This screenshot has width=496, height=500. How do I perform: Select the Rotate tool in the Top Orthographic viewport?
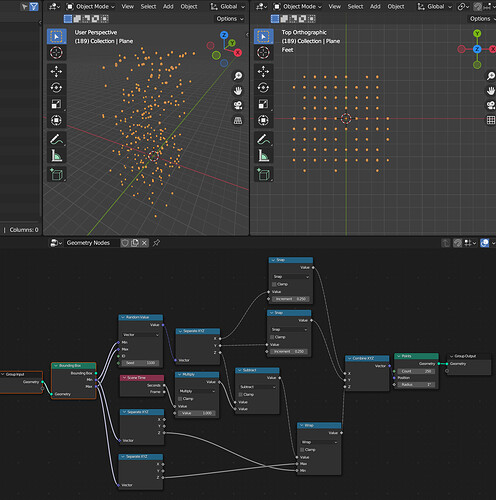pos(263,88)
